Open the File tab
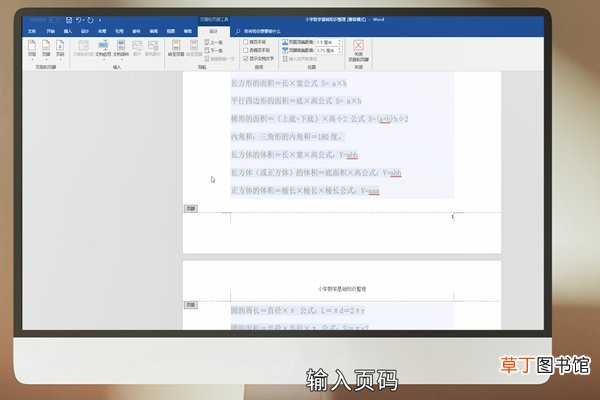 (x=32, y=31)
